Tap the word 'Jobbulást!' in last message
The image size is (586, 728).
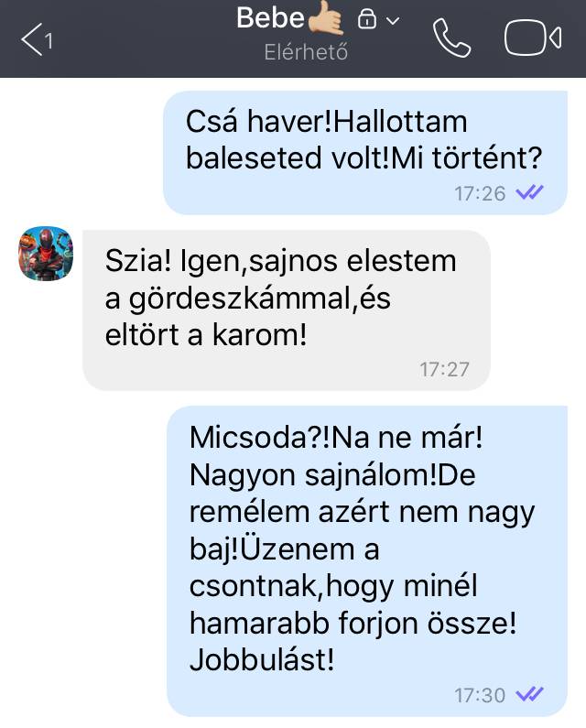[x=262, y=659]
